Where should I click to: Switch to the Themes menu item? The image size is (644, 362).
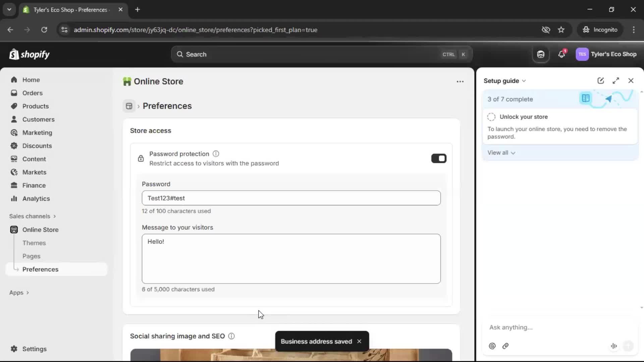[34, 243]
